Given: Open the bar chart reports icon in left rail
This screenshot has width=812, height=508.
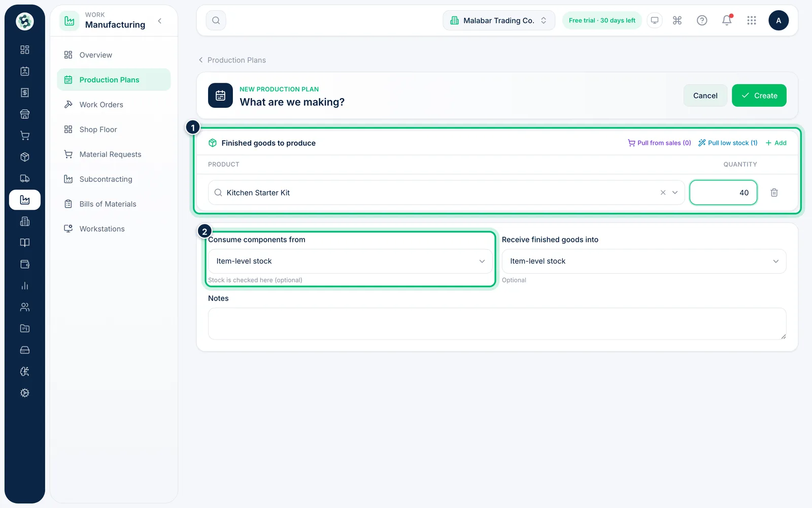Looking at the screenshot, I should click(24, 285).
